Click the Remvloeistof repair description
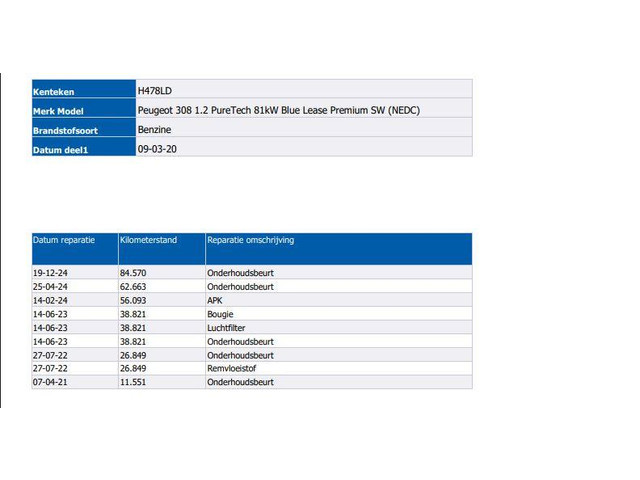Image resolution: width=640 pixels, height=480 pixels. click(x=233, y=369)
